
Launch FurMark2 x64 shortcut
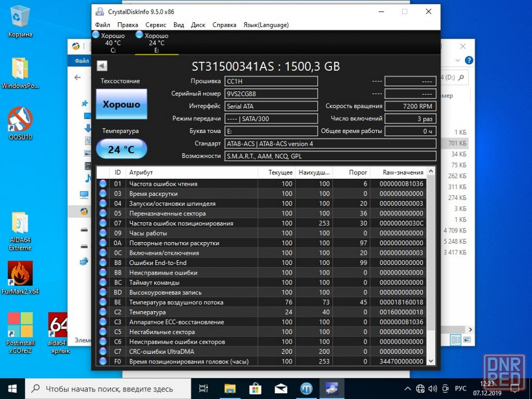point(20,278)
